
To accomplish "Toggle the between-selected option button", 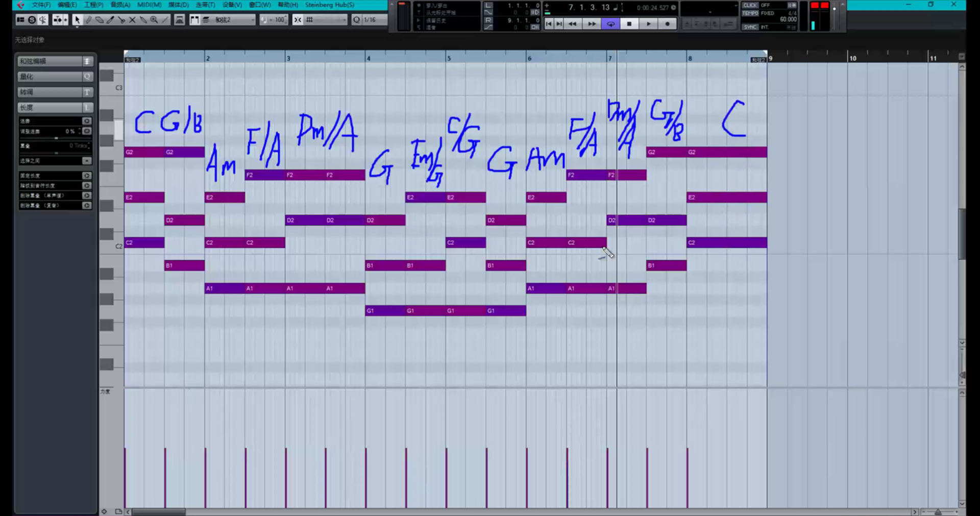I will click(87, 161).
